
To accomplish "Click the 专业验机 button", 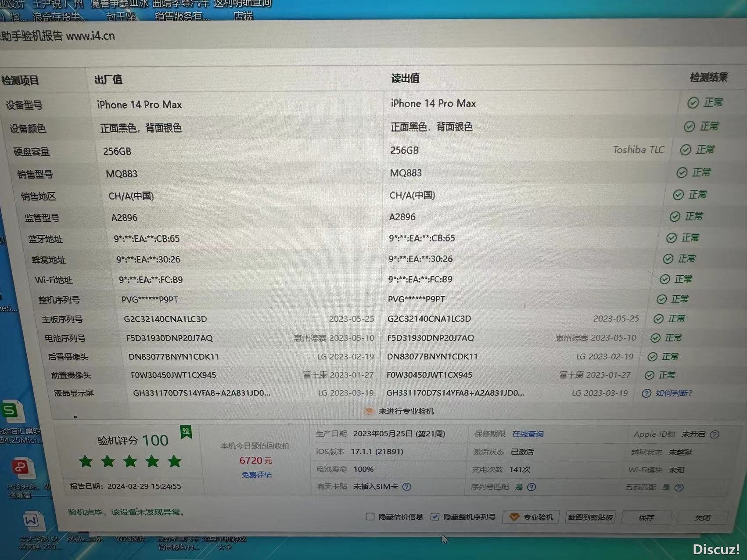I will pyautogui.click(x=531, y=517).
